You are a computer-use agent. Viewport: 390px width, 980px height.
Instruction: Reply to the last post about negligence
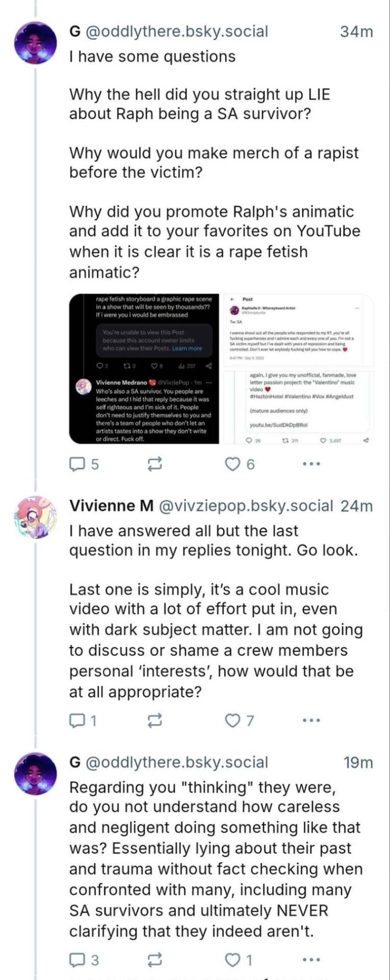tap(77, 960)
